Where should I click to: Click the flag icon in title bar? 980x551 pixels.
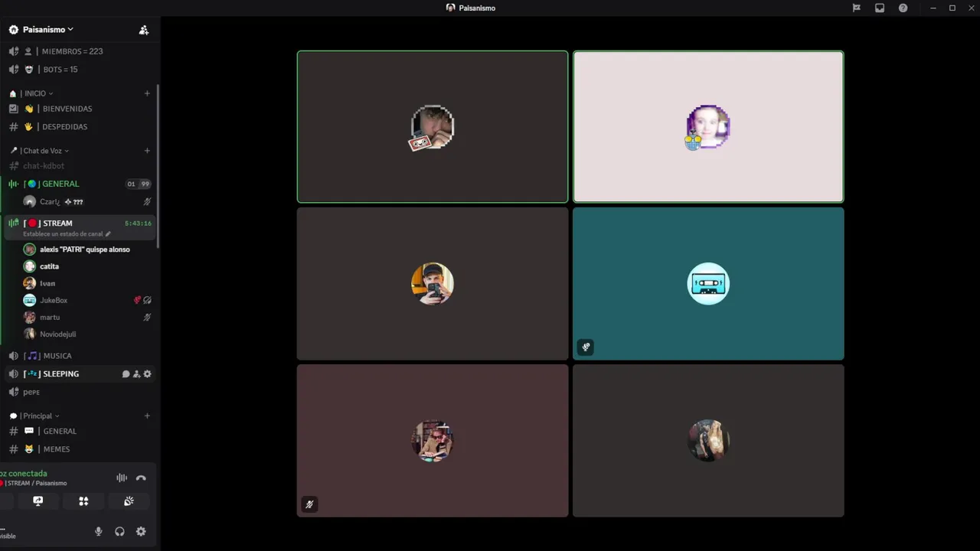(857, 8)
